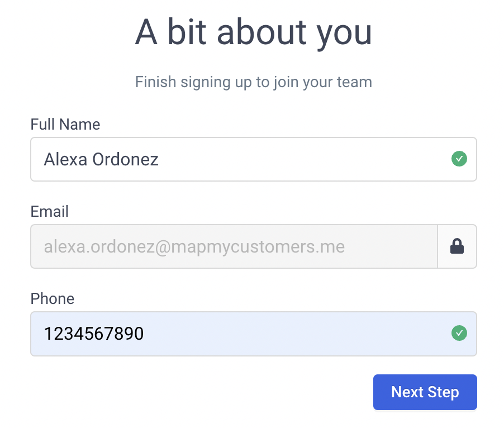The image size is (504, 428).
Task: Click the greyed-out alexa.ordonez@mapmycustomers.me address
Action: (x=194, y=247)
